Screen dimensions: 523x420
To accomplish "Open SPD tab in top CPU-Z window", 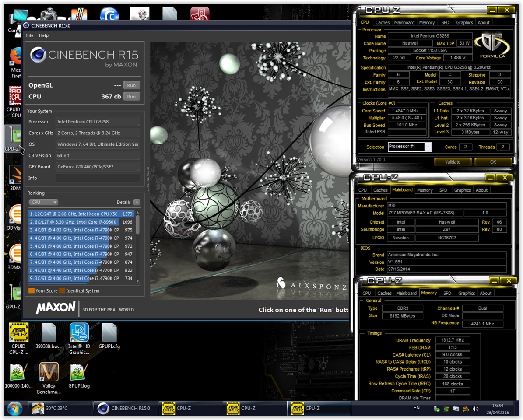I will point(445,22).
